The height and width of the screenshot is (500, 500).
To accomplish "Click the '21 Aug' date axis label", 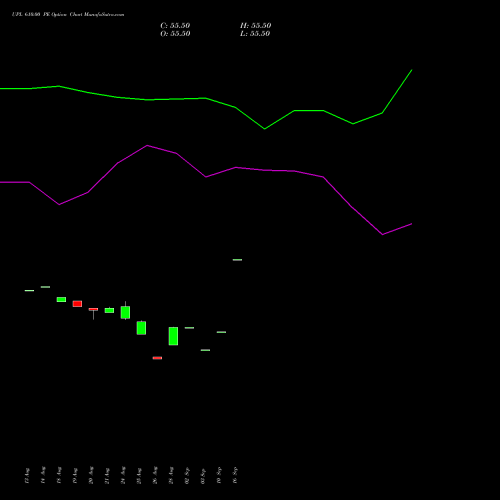I will (107, 475).
